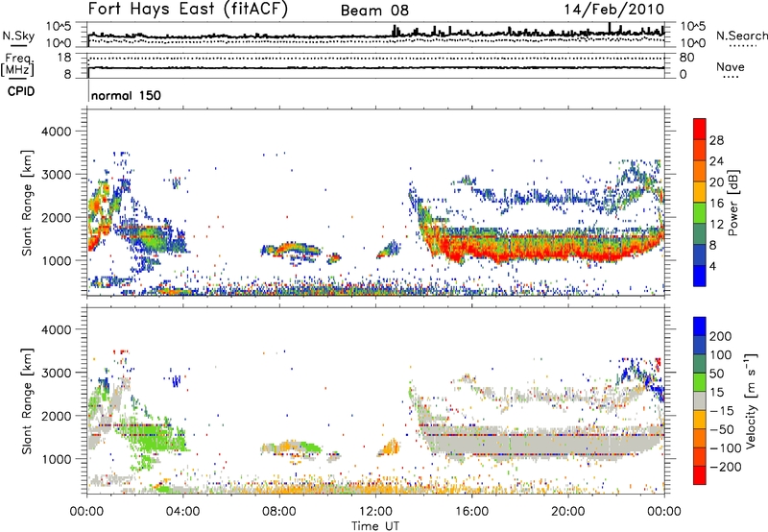Click the 'normal 150' CPID value
768x532 pixels.
[126, 95]
